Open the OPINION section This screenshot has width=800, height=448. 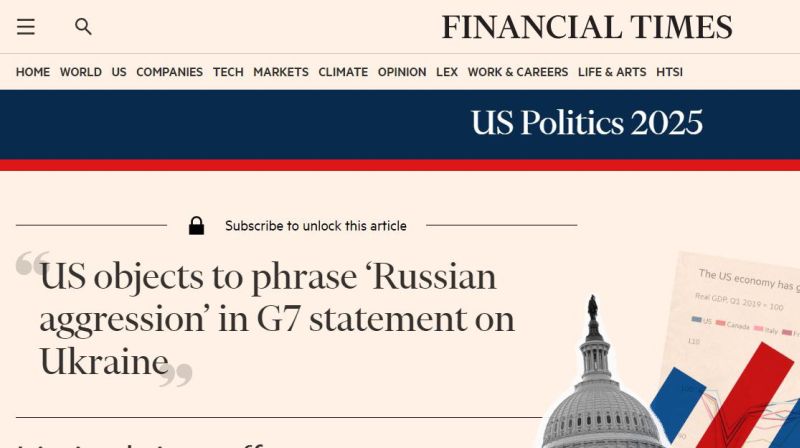[x=402, y=72]
